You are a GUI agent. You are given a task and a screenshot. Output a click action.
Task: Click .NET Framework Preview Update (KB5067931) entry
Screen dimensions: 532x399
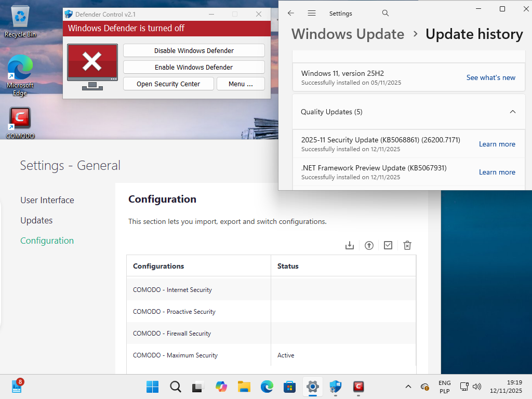click(x=408, y=172)
